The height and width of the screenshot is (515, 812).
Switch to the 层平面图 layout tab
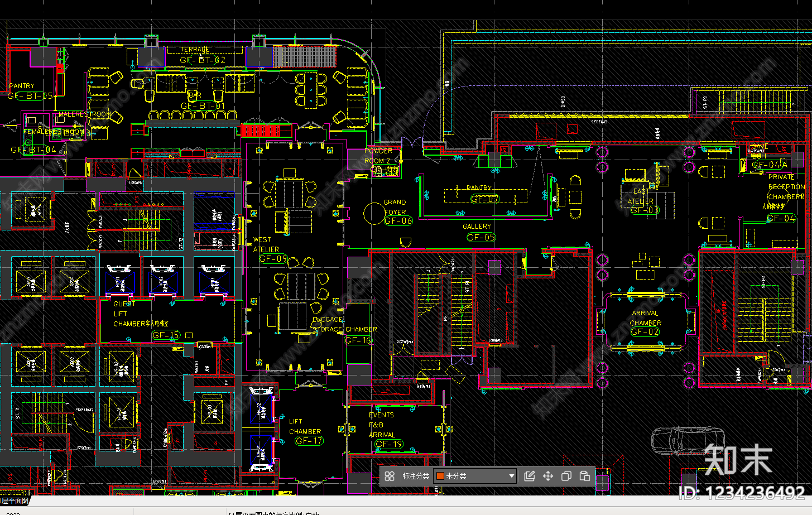[15, 500]
